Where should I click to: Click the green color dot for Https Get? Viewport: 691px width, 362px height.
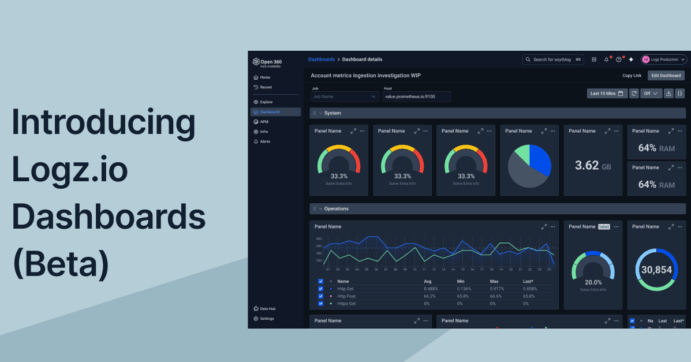click(x=331, y=303)
